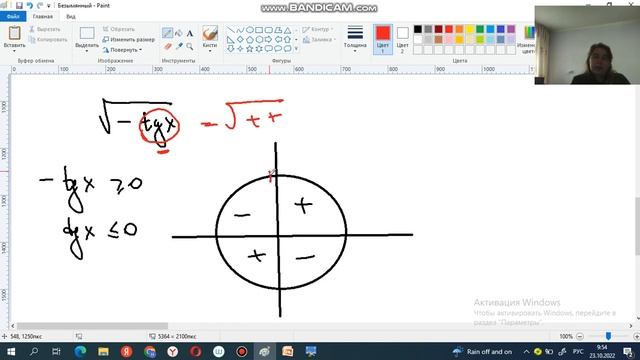Viewport: 640px width, 360px height.
Task: Select the Color picker eyedropper tool
Action: 178,47
